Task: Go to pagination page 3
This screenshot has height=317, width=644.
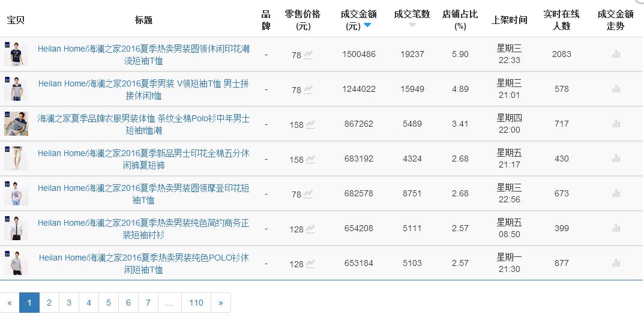Action: [69, 303]
